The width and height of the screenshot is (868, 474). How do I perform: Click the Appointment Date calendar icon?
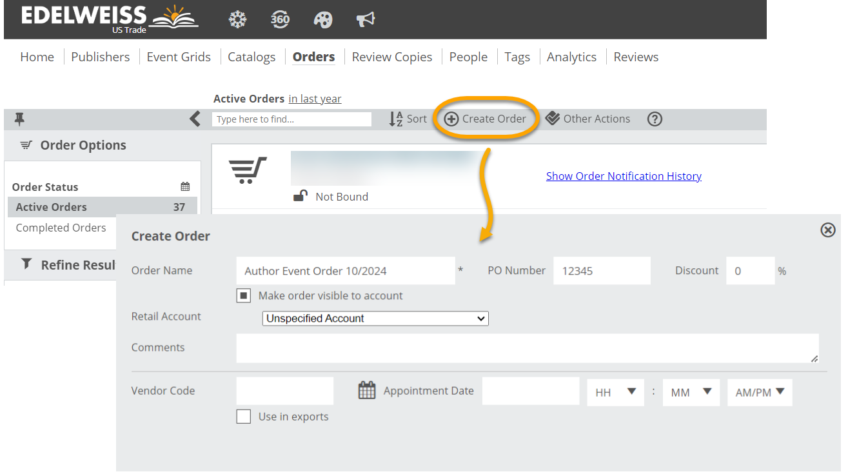pos(367,390)
